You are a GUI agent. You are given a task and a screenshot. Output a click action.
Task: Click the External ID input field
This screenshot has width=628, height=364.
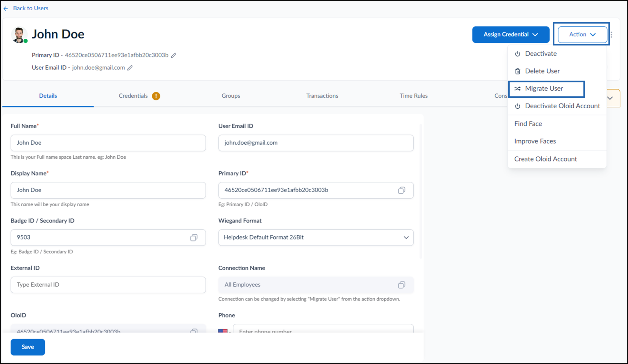click(x=108, y=285)
